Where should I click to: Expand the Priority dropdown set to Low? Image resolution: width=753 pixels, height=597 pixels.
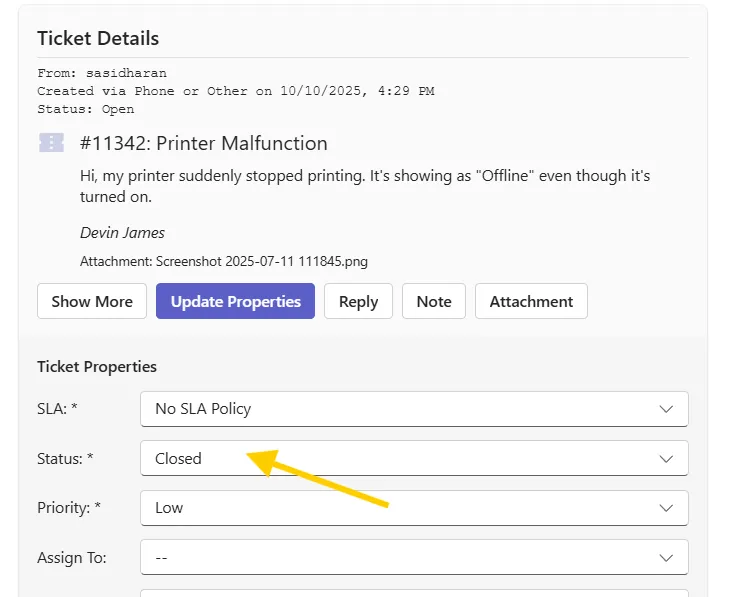tap(400, 508)
